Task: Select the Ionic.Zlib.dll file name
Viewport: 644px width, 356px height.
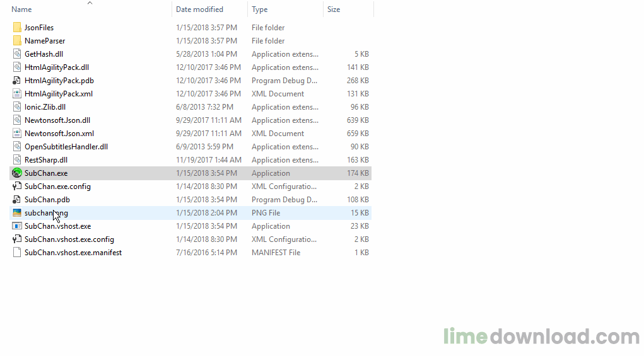Action: click(45, 107)
